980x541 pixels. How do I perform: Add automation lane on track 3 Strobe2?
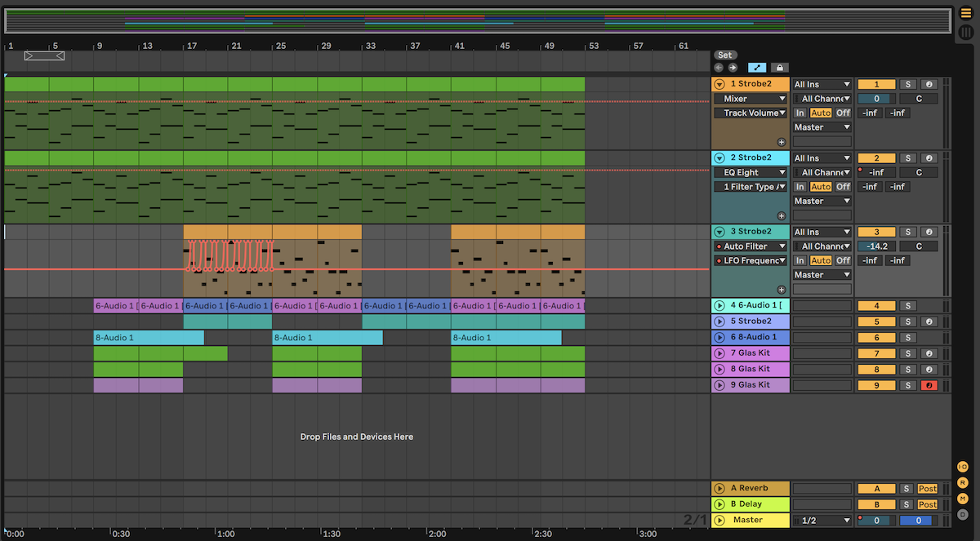click(x=782, y=290)
